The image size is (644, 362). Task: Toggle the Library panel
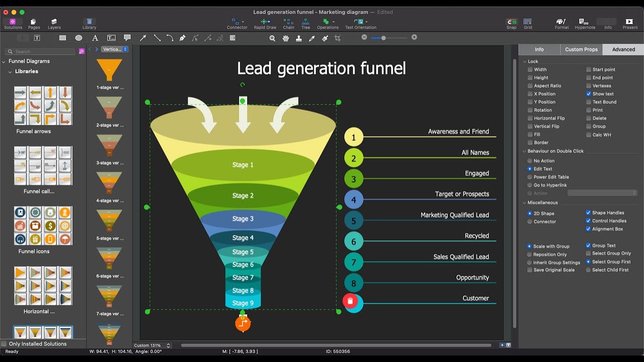89,24
